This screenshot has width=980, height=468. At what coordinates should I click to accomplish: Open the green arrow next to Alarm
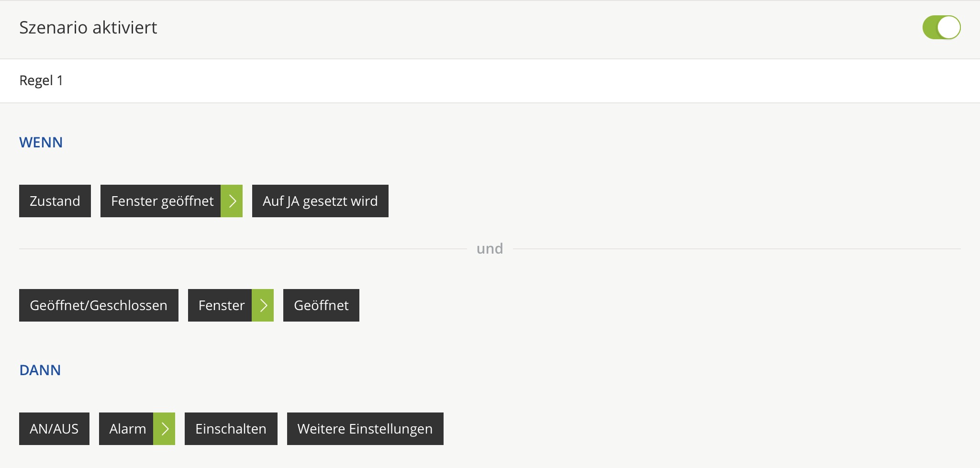pyautogui.click(x=164, y=429)
